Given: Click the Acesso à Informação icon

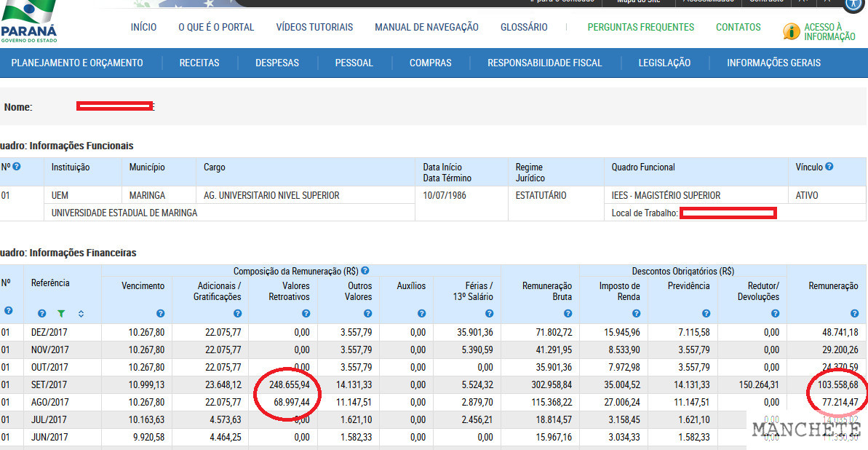Looking at the screenshot, I should click(791, 31).
